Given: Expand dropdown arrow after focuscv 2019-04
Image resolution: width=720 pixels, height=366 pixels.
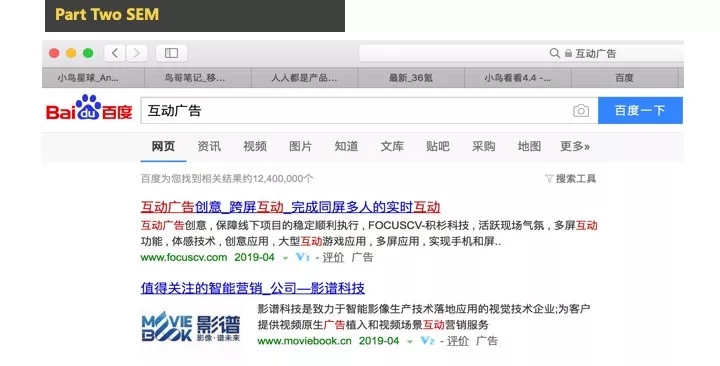Looking at the screenshot, I should pos(285,258).
